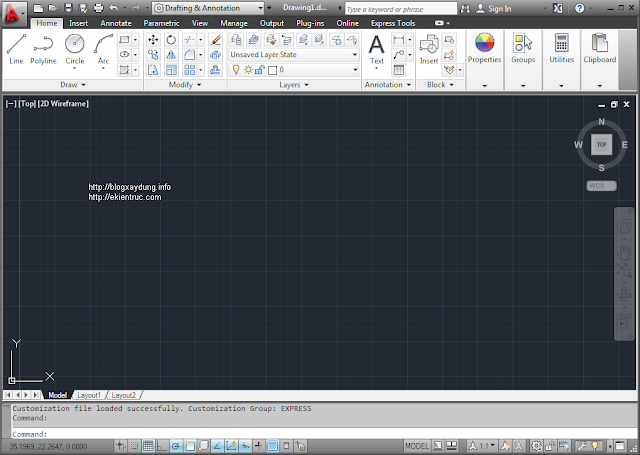This screenshot has height=455, width=640.
Task: Expand the Modify panel
Action: tap(185, 84)
